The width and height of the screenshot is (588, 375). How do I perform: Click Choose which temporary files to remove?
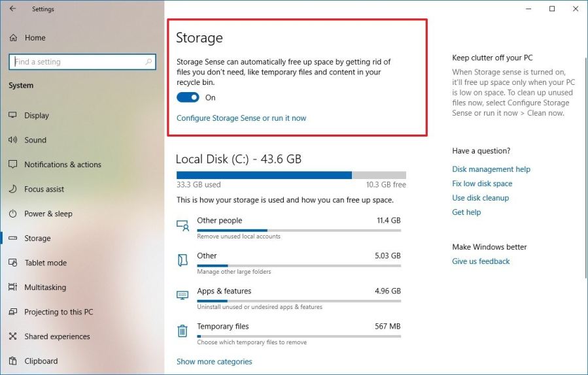click(252, 342)
